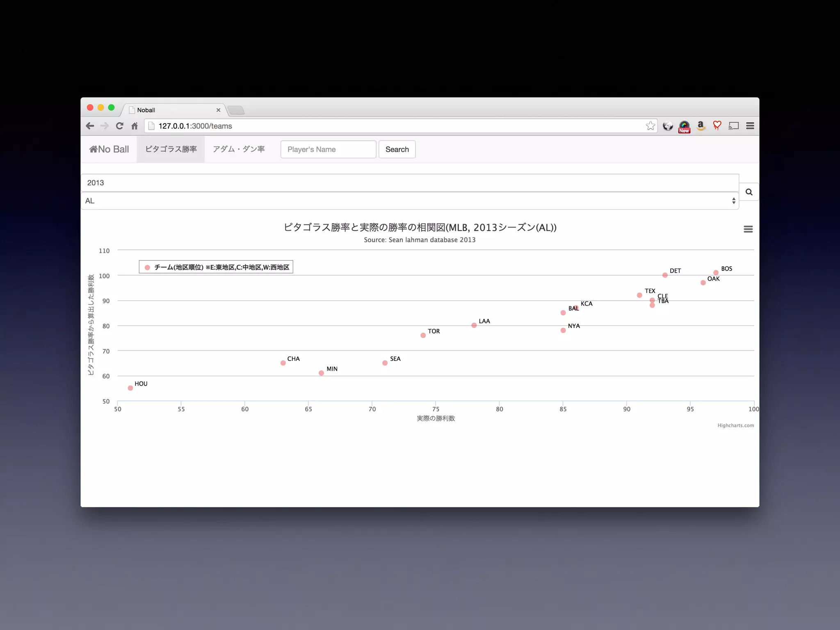Open the ピタゴラス勝率 nav tab
Screen dimensions: 840x630
click(171, 149)
